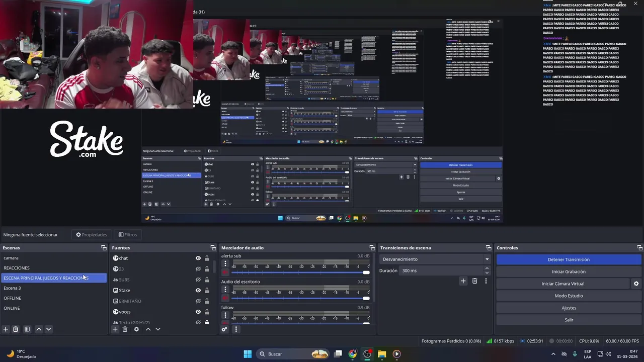Screen dimensions: 644x362
Task: Show the 23 source
Action: pos(198,269)
